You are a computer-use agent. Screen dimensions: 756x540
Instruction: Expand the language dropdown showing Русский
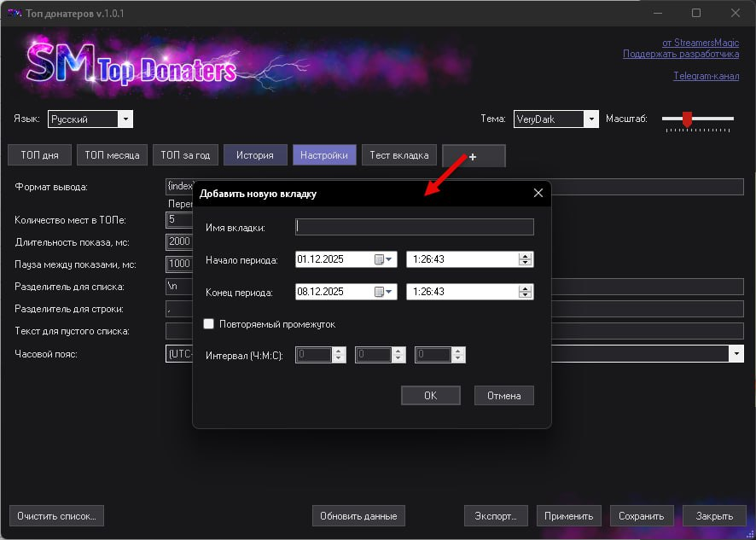tap(125, 119)
